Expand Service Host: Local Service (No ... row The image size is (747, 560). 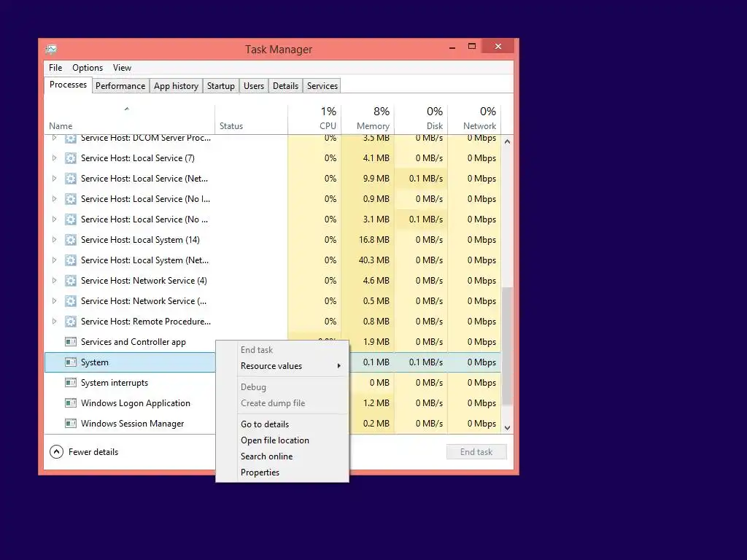(54, 219)
